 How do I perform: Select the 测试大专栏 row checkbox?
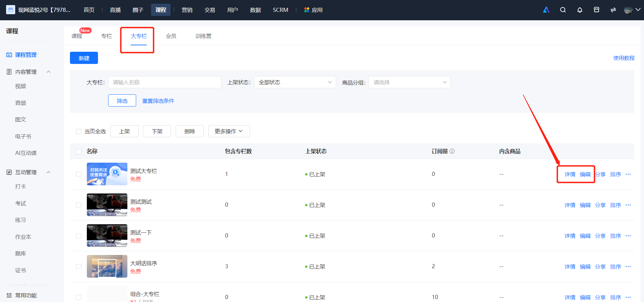[79, 174]
